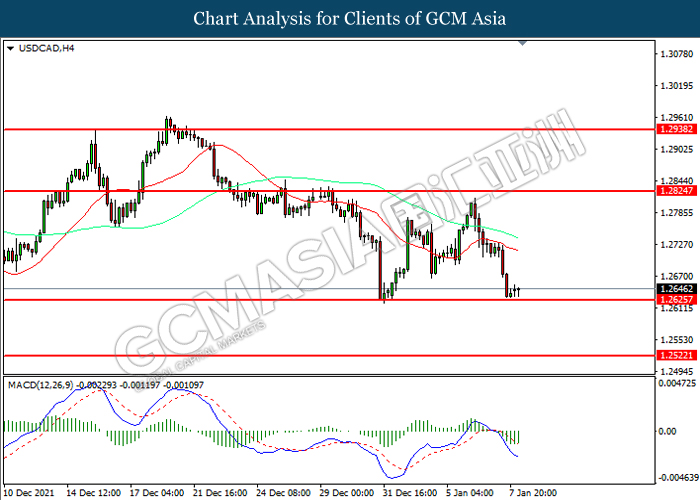
Task: Click the 24 Dec 08:00 time label
Action: (x=283, y=493)
